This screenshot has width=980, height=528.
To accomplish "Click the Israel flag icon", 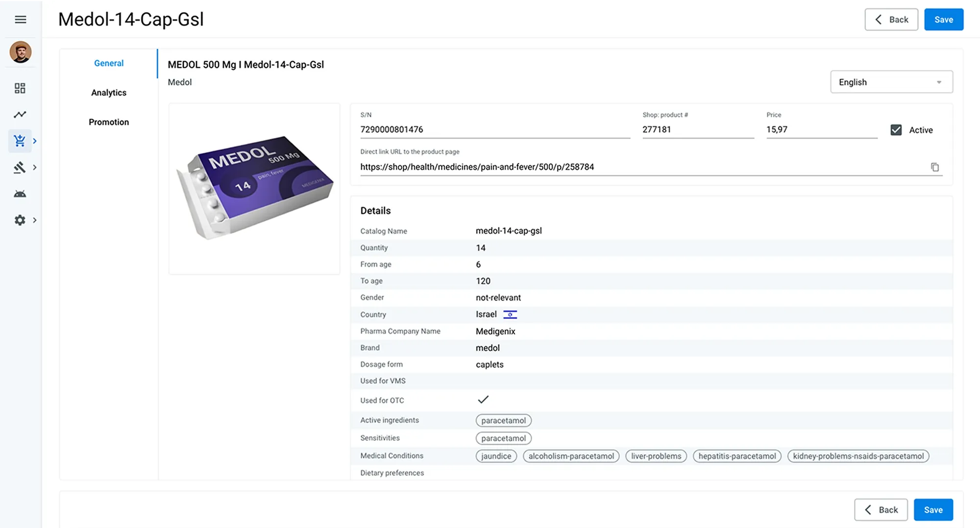I will click(x=510, y=314).
